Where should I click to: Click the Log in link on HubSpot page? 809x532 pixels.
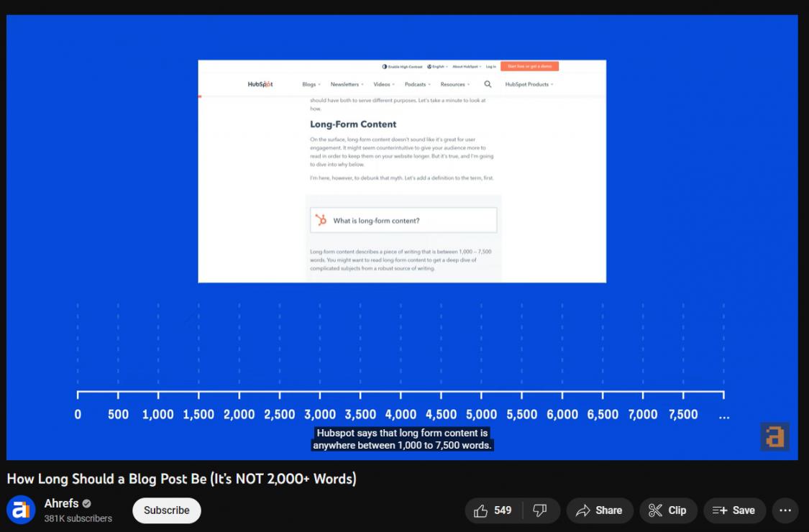(490, 67)
